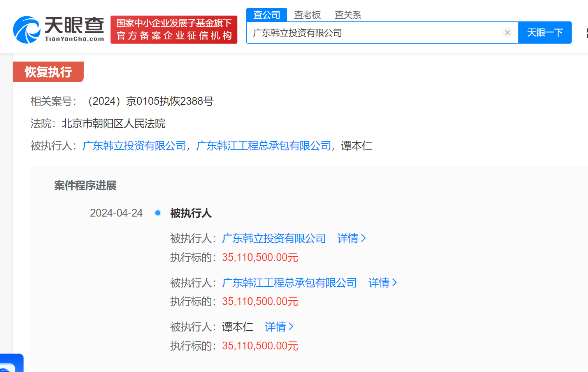Clear the search box using the × icon
This screenshot has height=372, width=588.
(x=507, y=33)
